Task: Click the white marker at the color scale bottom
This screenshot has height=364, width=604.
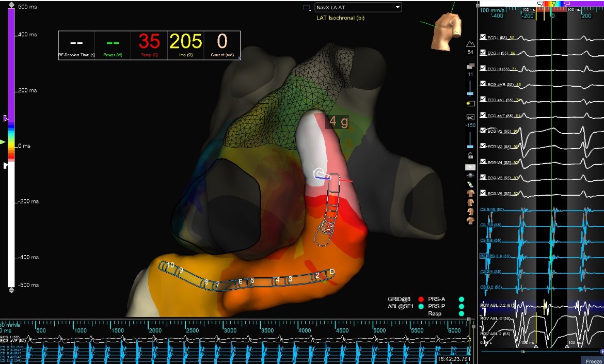Action: 5,165
